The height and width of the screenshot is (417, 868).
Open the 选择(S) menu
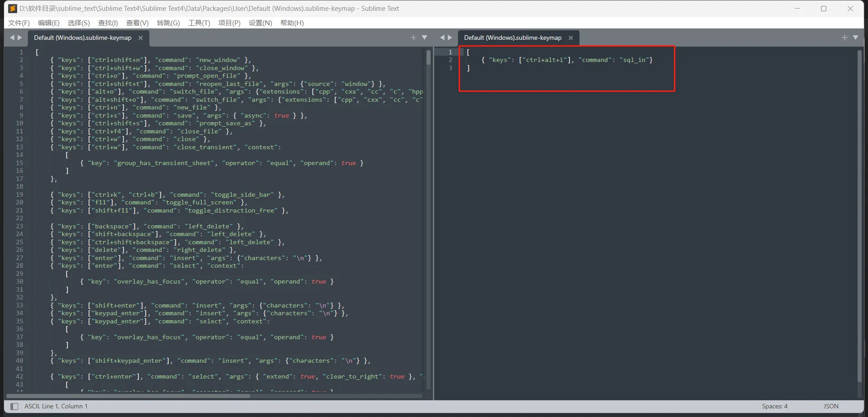coord(79,23)
